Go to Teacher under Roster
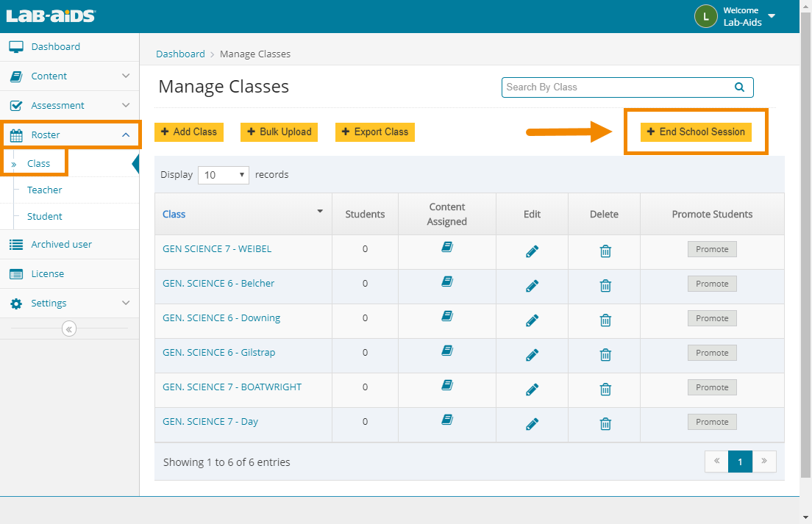Screen dimensions: 812x524 [x=45, y=190]
